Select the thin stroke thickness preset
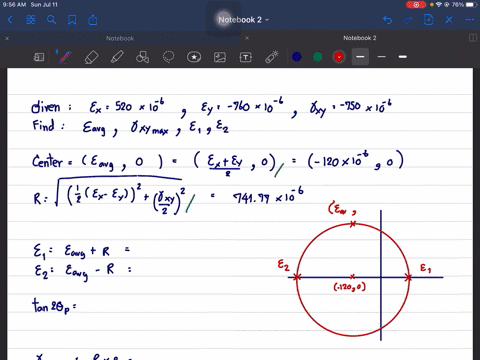 (382, 57)
